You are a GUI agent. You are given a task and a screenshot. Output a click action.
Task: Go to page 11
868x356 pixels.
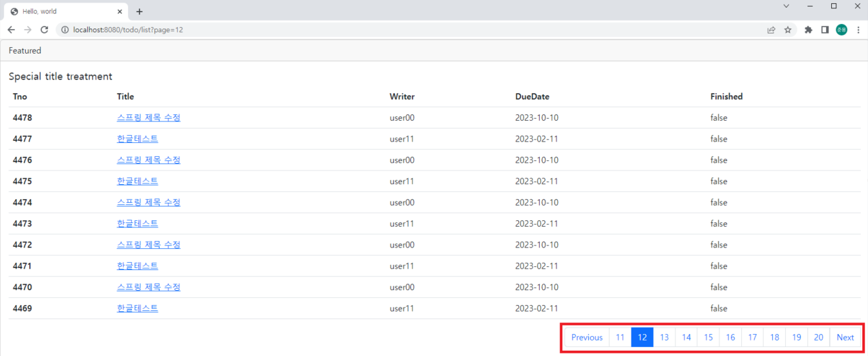coord(620,337)
